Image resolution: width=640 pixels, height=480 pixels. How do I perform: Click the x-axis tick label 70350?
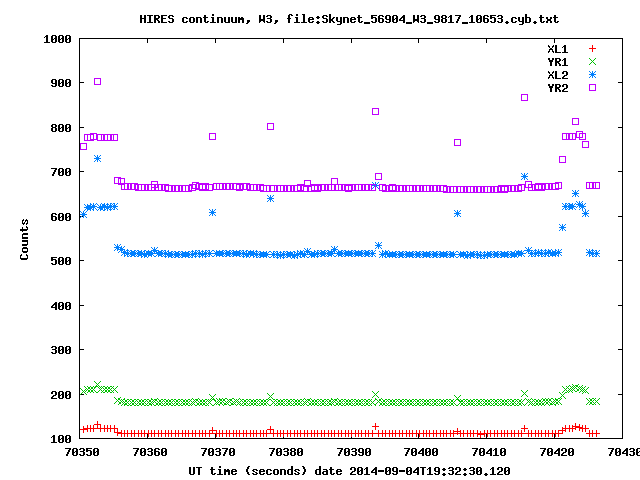[x=82, y=452]
